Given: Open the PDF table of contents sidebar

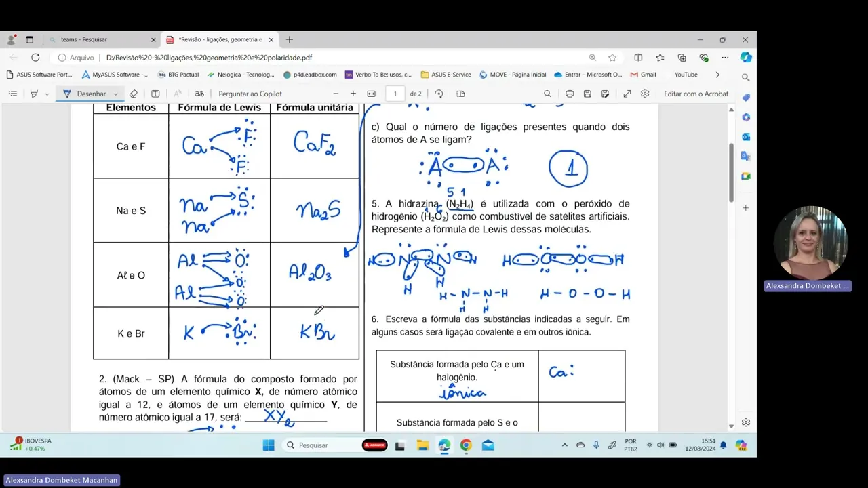Looking at the screenshot, I should [12, 94].
